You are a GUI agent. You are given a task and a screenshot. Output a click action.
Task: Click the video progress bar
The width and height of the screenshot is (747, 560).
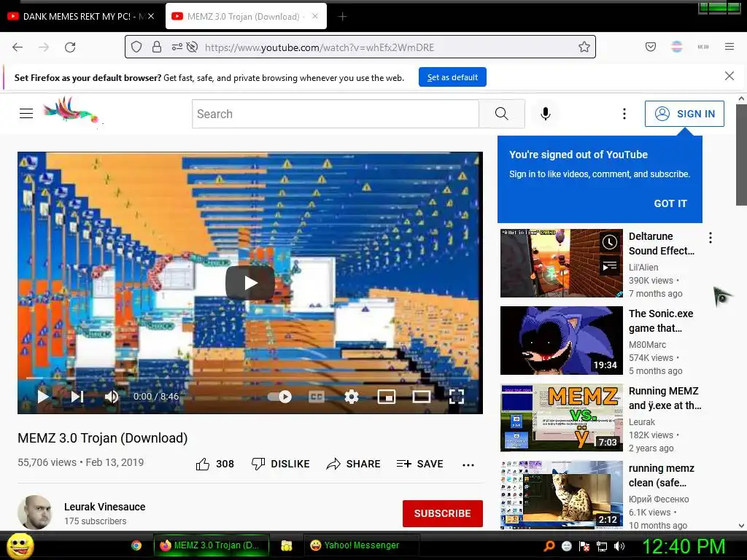(x=250, y=378)
